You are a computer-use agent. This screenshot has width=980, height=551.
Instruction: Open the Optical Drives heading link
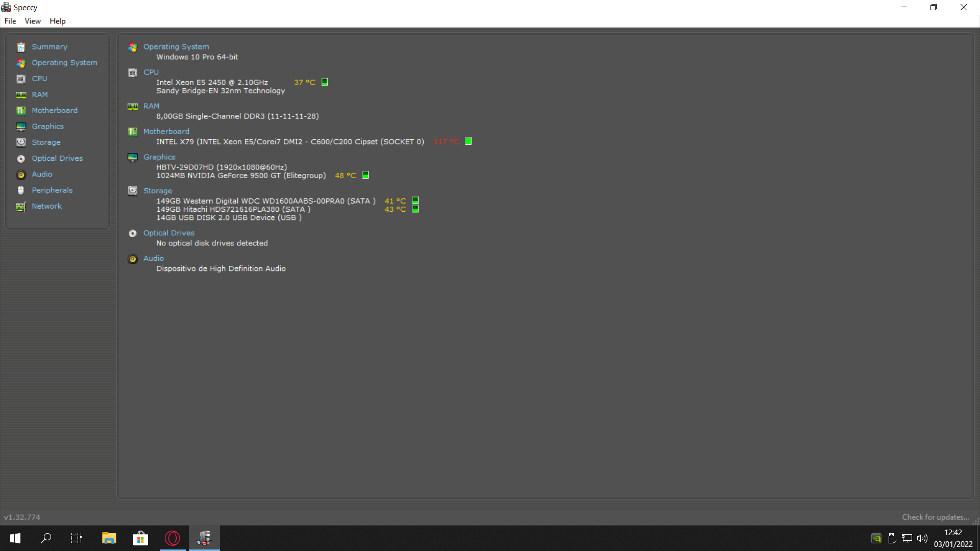pos(169,233)
